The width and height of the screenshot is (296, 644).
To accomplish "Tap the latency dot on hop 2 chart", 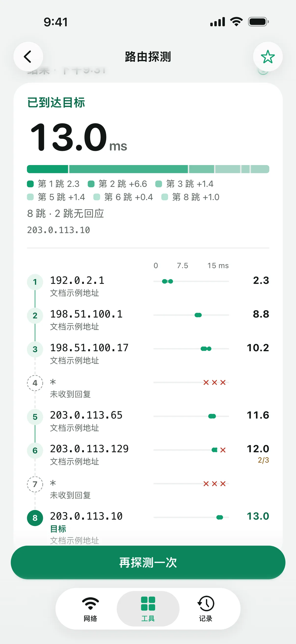I will tap(198, 315).
